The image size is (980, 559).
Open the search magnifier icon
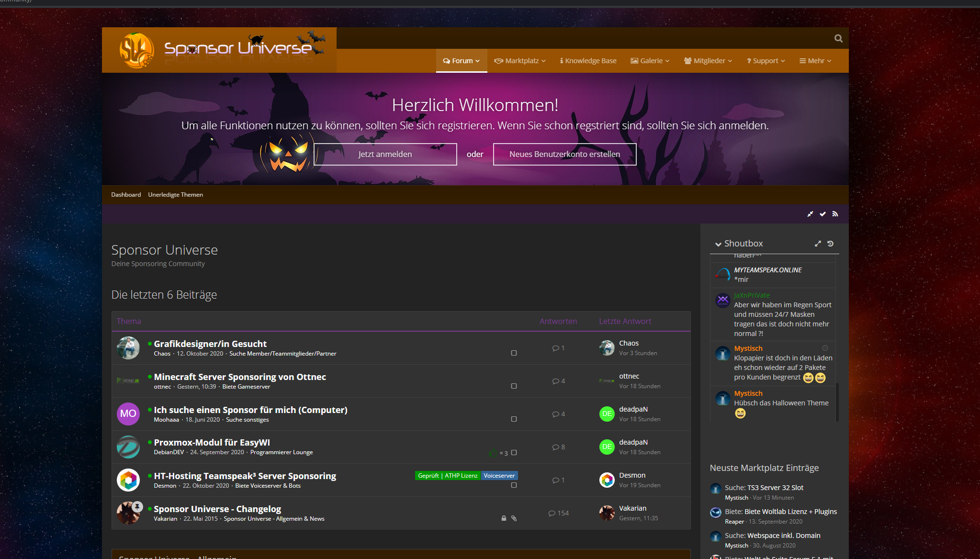(838, 38)
